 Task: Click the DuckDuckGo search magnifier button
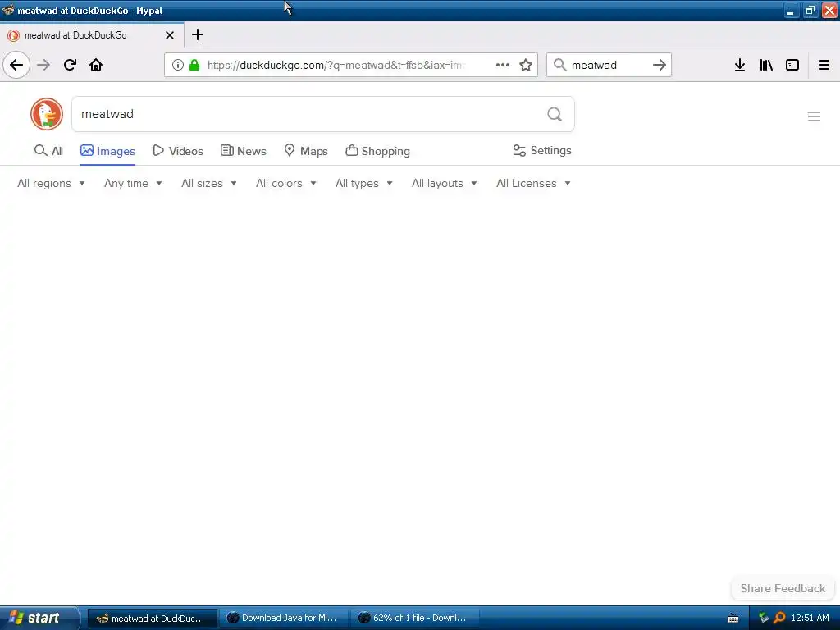[x=555, y=113]
